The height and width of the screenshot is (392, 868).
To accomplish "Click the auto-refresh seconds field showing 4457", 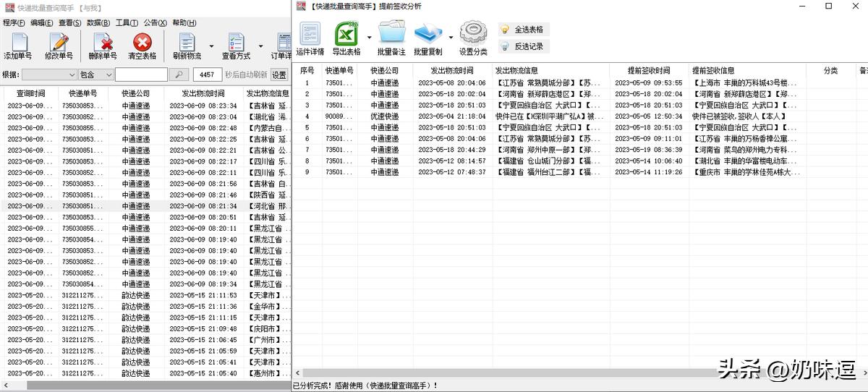I will point(208,74).
